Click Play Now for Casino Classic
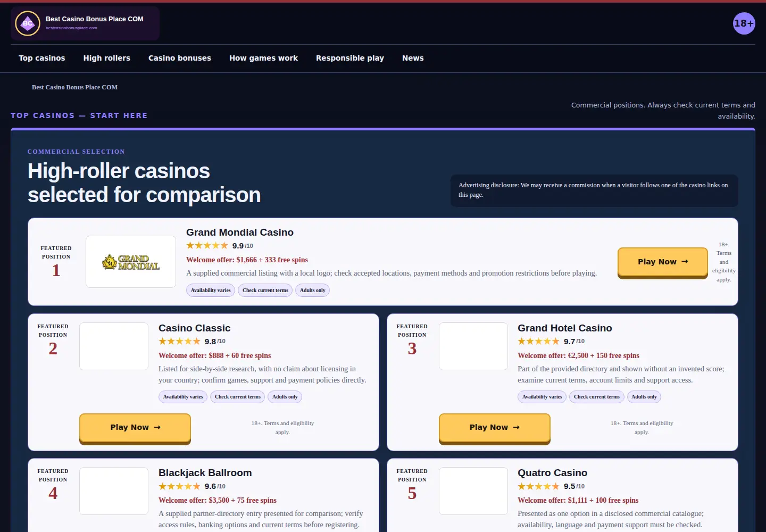 [135, 427]
